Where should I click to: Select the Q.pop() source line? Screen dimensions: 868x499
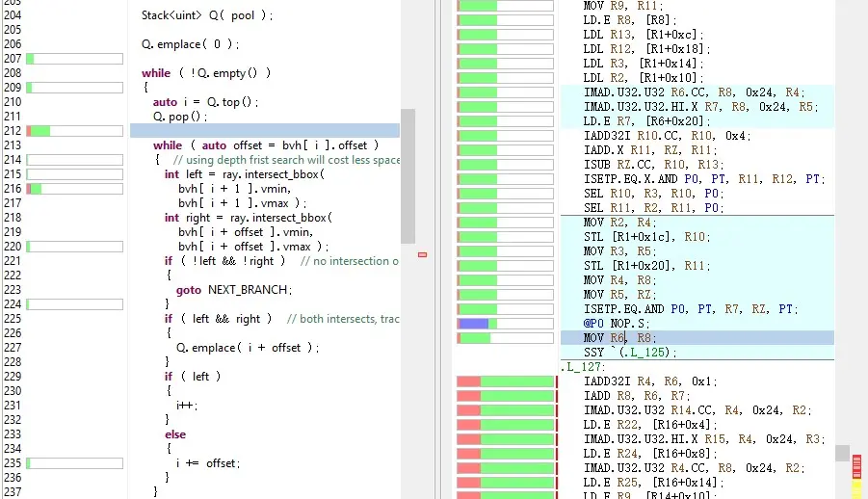pyautogui.click(x=179, y=117)
